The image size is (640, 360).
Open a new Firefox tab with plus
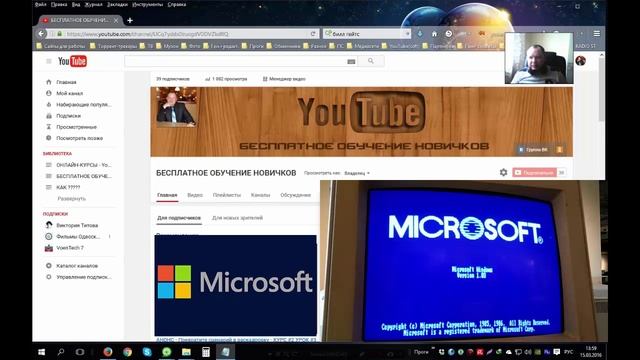[130, 20]
